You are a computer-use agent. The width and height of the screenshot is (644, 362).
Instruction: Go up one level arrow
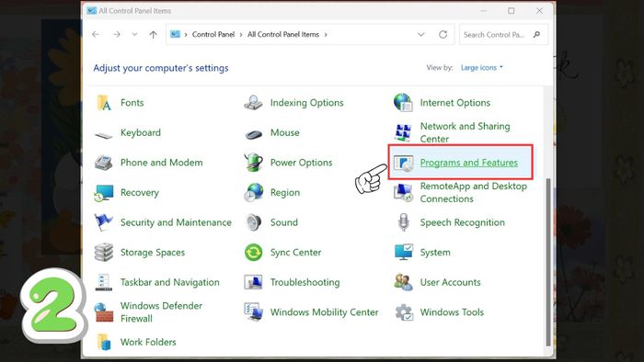(154, 34)
